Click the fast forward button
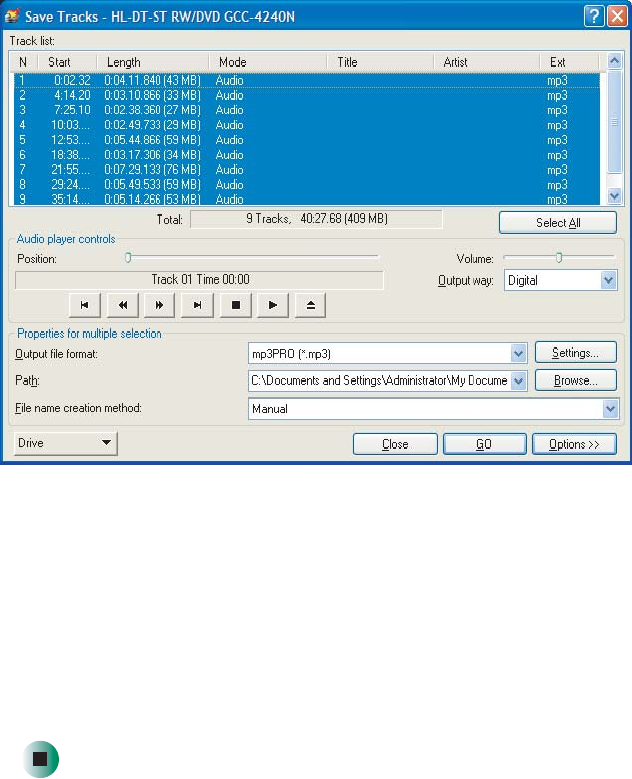Screen dimensions: 632x779 159,305
